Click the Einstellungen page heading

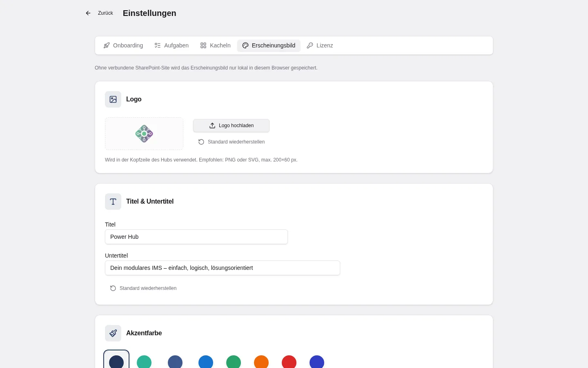coord(149,13)
